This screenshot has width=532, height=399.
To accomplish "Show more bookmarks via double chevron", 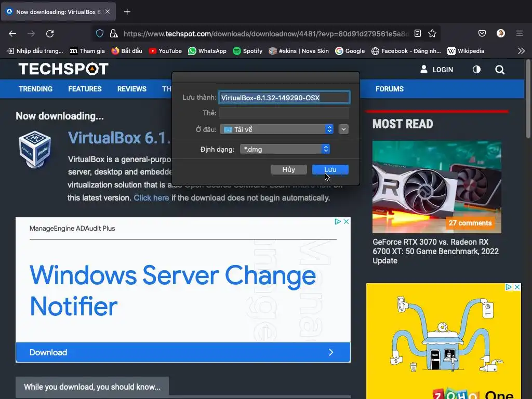I will click(x=522, y=51).
